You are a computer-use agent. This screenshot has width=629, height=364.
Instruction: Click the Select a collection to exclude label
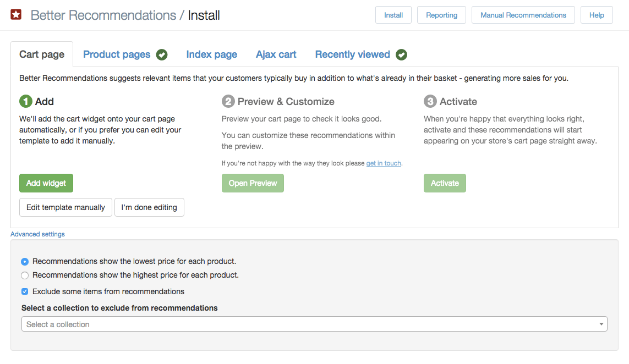click(x=119, y=308)
